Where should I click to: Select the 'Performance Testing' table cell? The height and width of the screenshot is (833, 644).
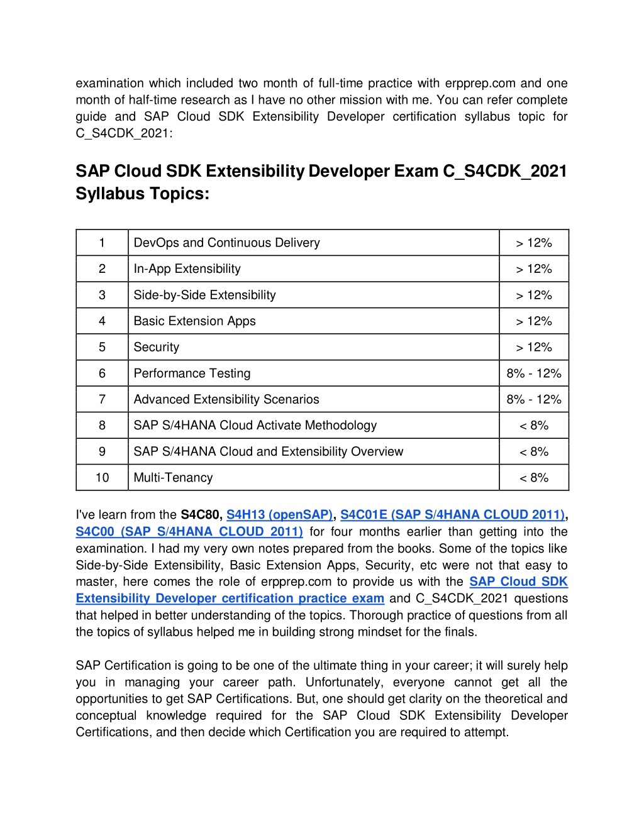(x=314, y=373)
